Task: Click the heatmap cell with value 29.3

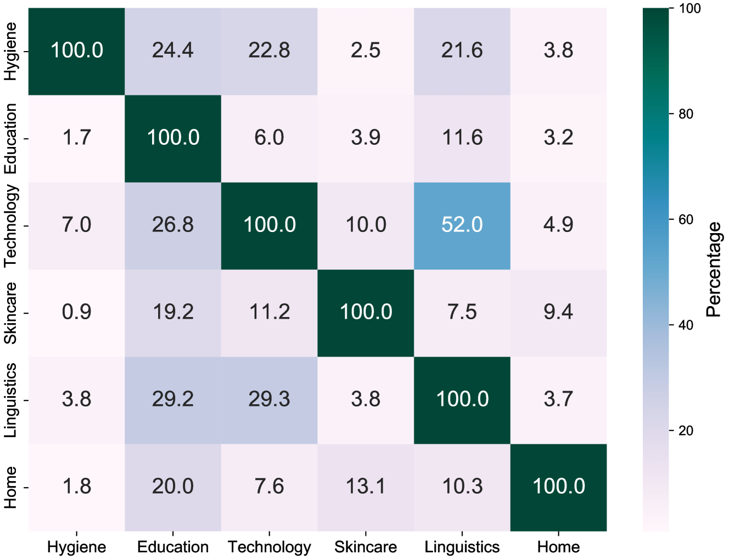Action: point(269,399)
